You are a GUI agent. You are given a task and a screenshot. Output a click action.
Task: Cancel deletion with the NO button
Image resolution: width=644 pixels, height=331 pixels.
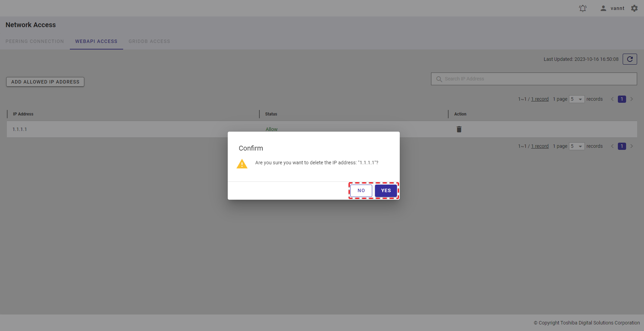pos(361,191)
